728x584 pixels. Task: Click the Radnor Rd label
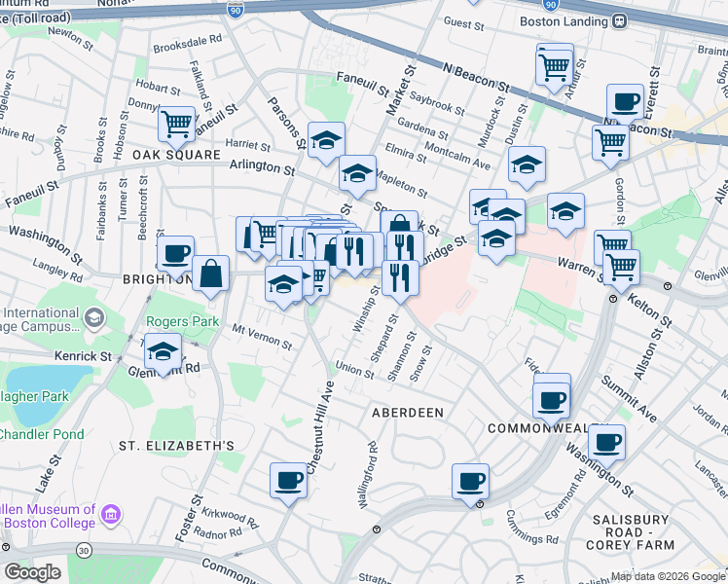[218, 533]
